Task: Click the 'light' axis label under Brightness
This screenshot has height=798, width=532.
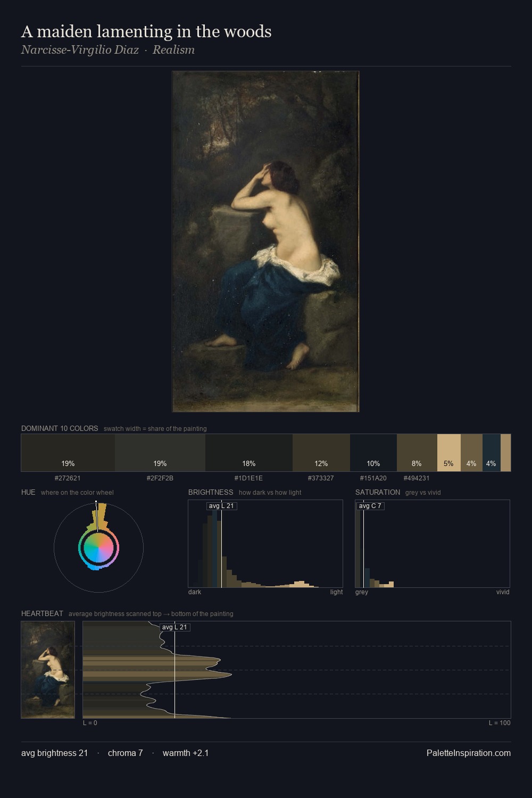Action: point(337,592)
